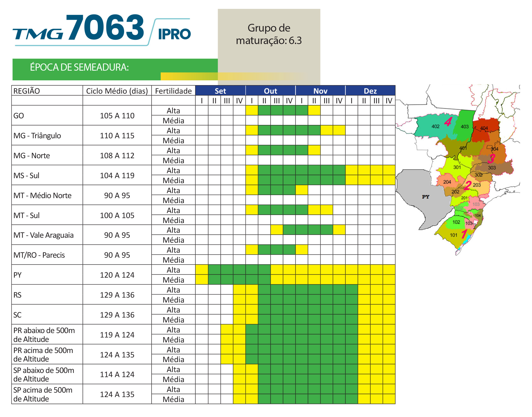Click the 129 A 136 cycle cell for RS
Image resolution: width=532 pixels, height=417 pixels.
tap(117, 295)
